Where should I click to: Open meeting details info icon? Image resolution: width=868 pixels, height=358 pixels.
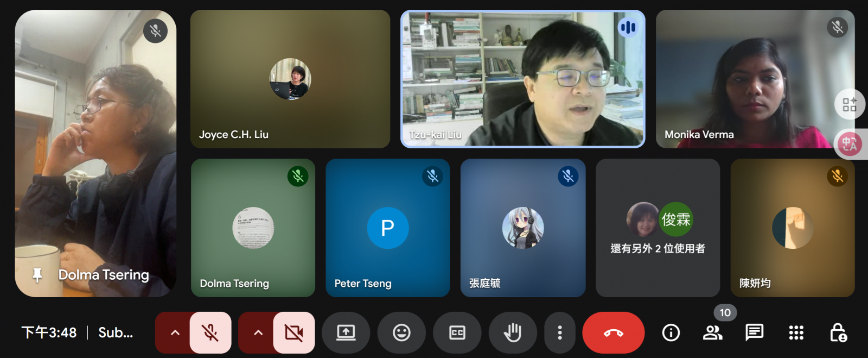671,332
